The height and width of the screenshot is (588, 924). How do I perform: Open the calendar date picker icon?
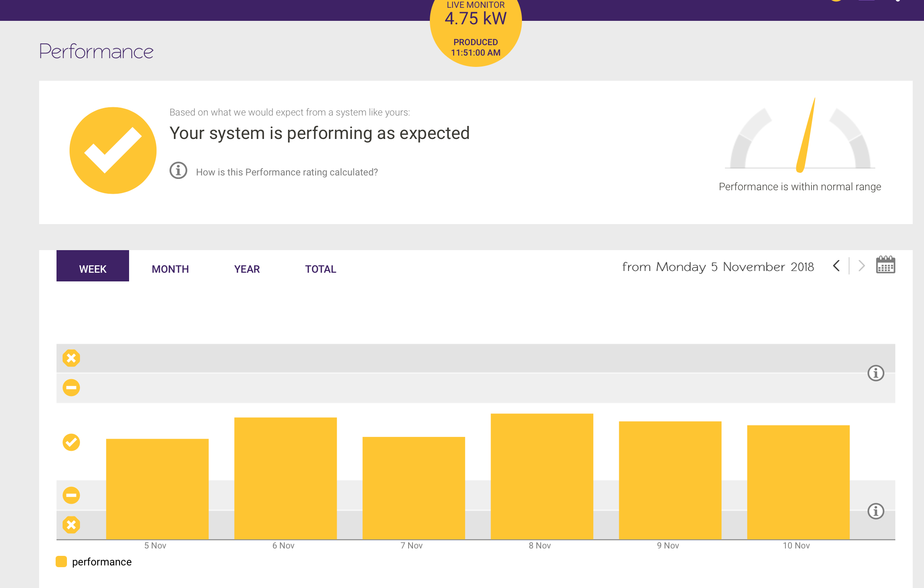[x=886, y=264]
